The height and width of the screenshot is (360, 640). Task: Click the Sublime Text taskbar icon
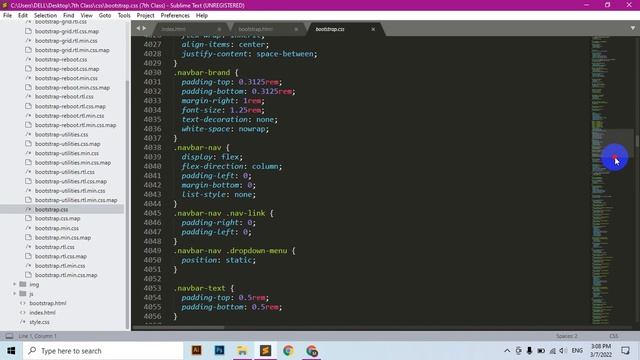click(x=265, y=350)
